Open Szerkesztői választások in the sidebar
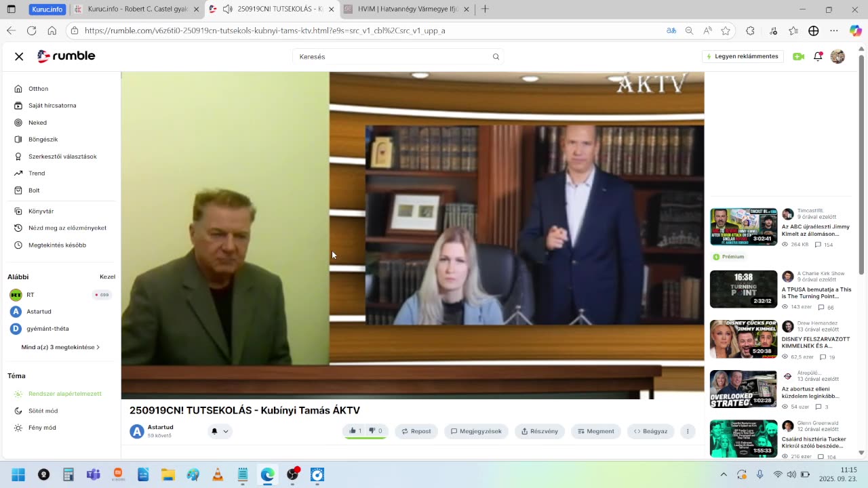Screen dimensions: 868x488 click(x=62, y=157)
